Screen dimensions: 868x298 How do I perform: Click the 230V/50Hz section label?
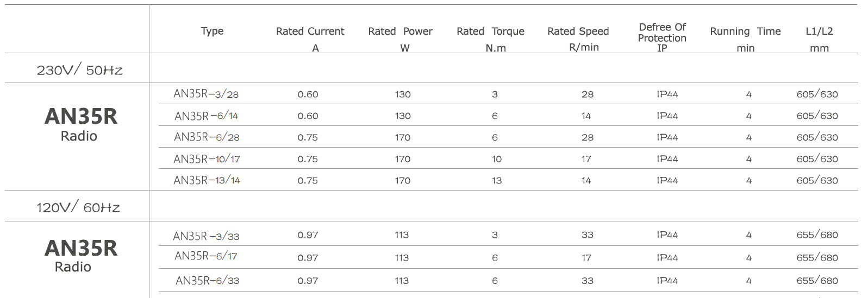click(79, 70)
